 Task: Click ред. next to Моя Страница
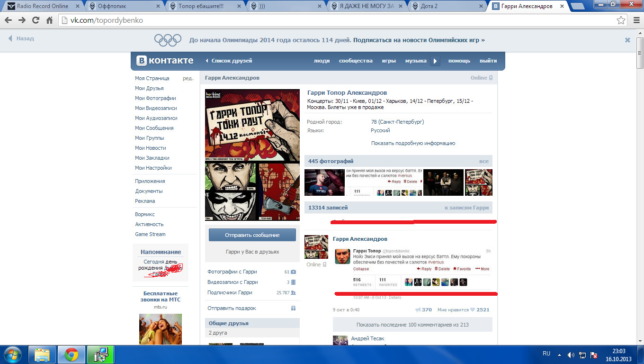(x=188, y=78)
